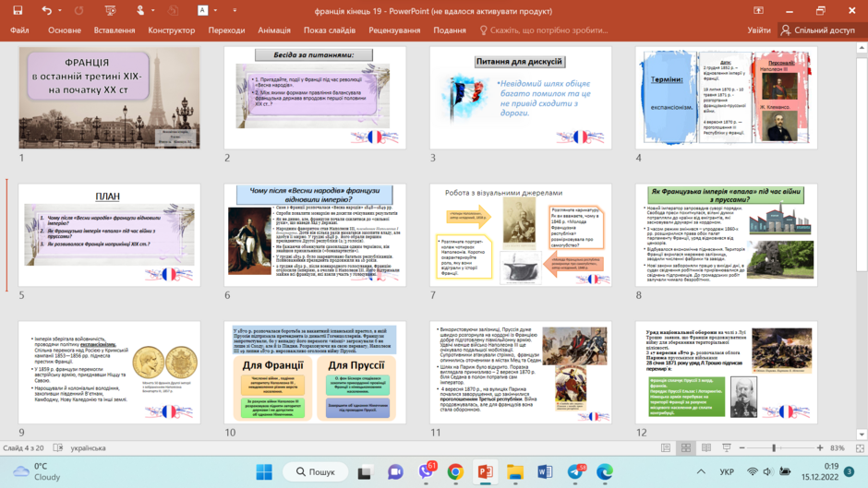Screen dimensions: 868x488
Task: Click the font color 'A' icon in quick access toolbar
Action: (x=202, y=10)
